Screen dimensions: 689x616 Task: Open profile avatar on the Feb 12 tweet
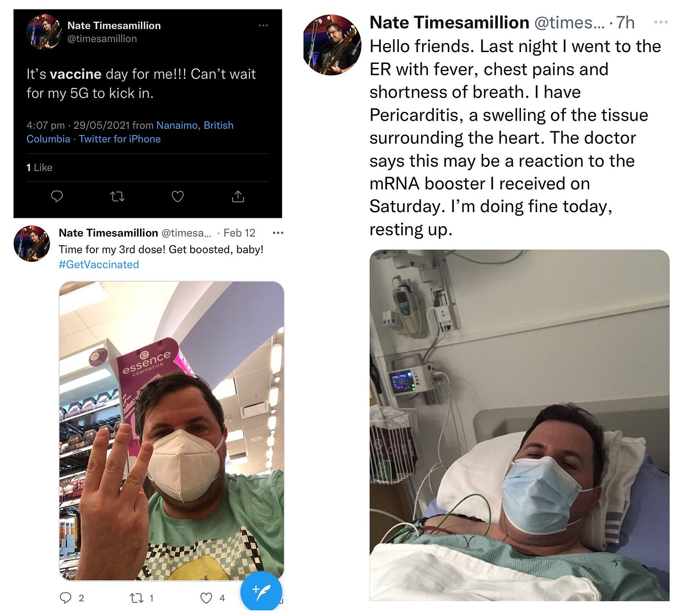pyautogui.click(x=32, y=243)
